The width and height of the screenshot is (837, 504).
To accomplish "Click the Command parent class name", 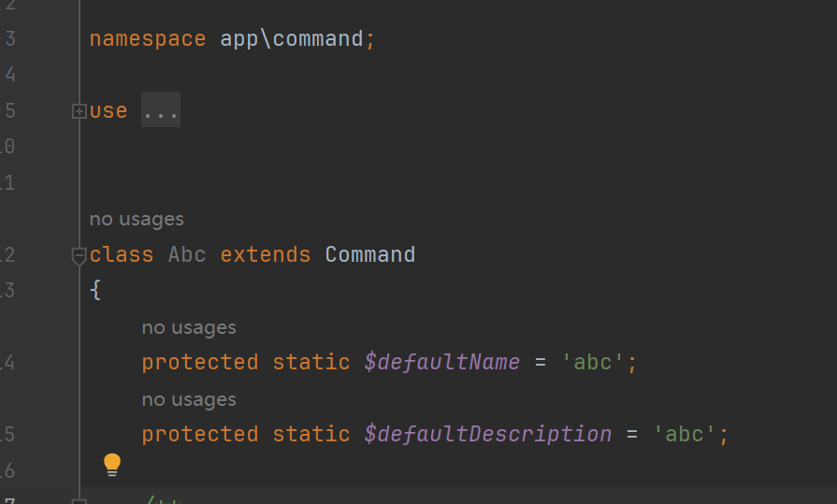I will [370, 254].
